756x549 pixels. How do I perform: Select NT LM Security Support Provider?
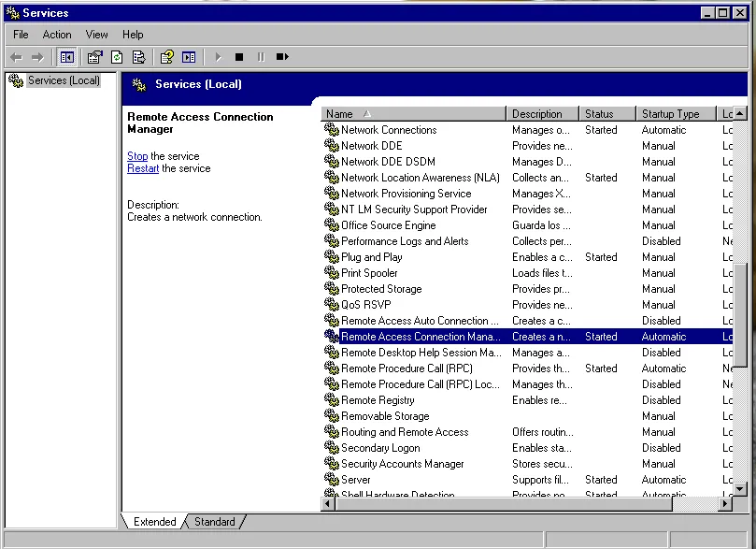[x=414, y=209]
